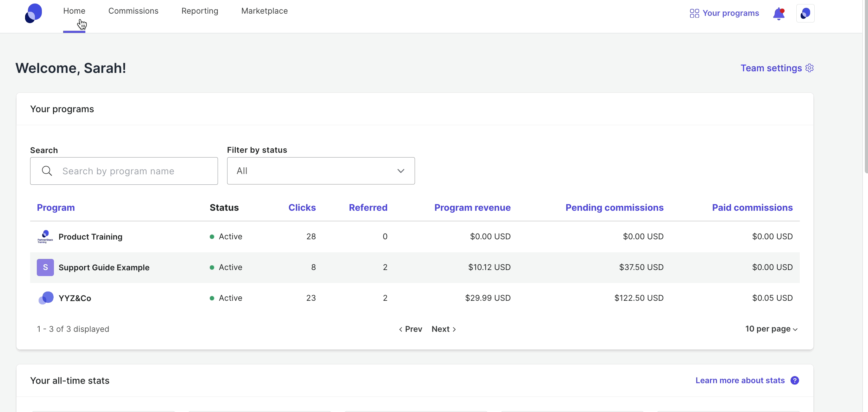Click the search magnifier icon
The width and height of the screenshot is (868, 412).
pos(47,171)
